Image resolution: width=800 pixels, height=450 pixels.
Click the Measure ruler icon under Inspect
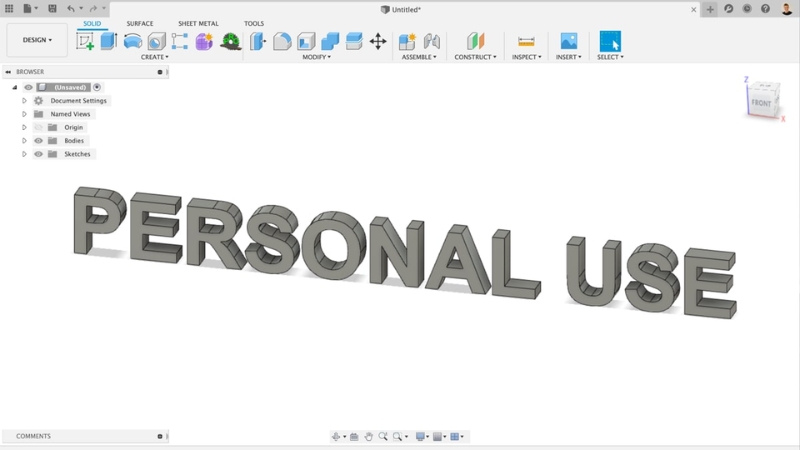[x=526, y=41]
